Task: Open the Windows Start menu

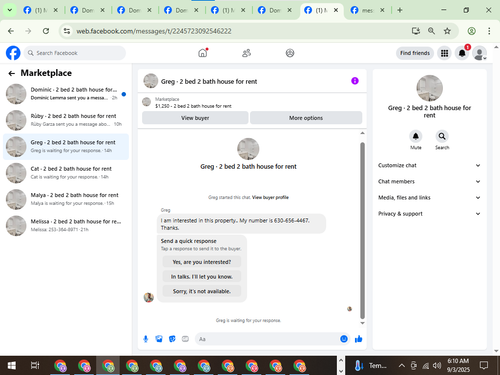Action: tap(12, 366)
